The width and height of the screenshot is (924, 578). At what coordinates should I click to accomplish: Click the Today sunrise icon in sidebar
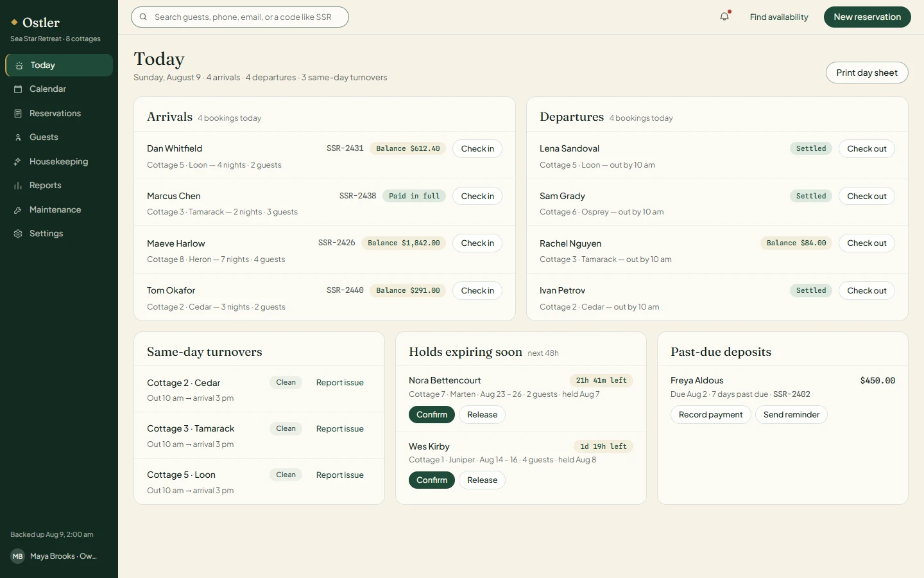(19, 66)
